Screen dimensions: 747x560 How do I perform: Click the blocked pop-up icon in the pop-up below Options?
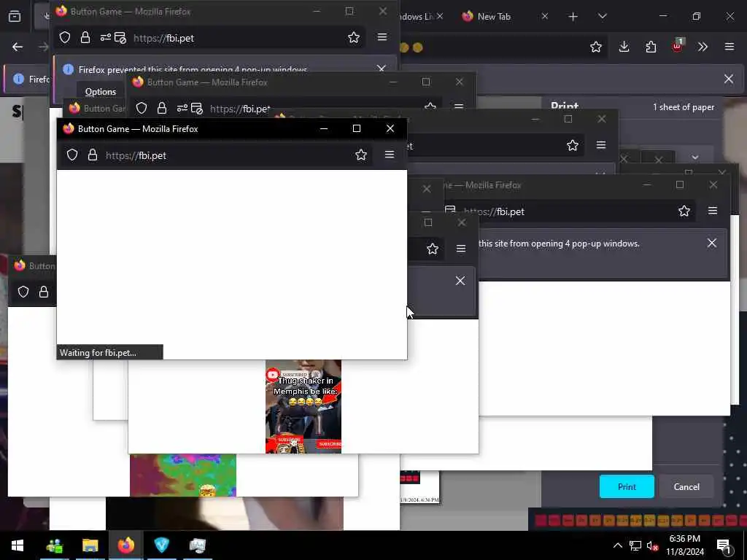point(197,109)
